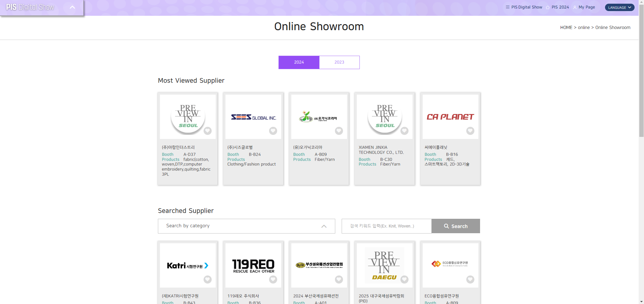The height and width of the screenshot is (304, 644).
Task: Click booth number B-B24
Action: [255, 155]
